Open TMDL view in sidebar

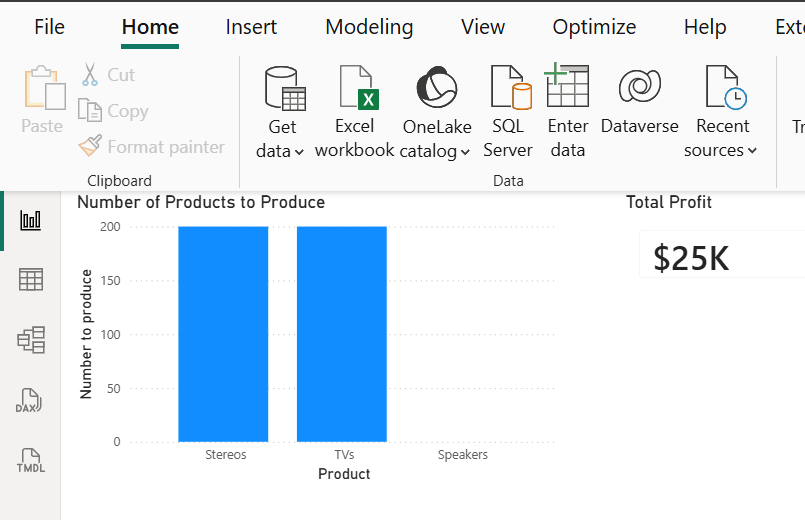tap(31, 460)
